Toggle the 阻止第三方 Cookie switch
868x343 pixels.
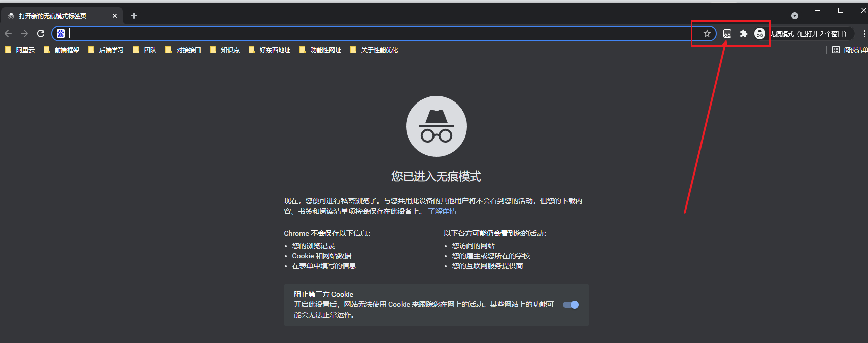[x=571, y=305]
